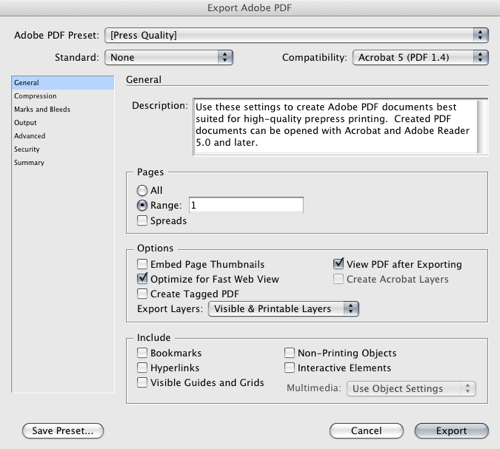This screenshot has height=449, width=500.
Task: Click the Cancel button
Action: click(x=366, y=431)
